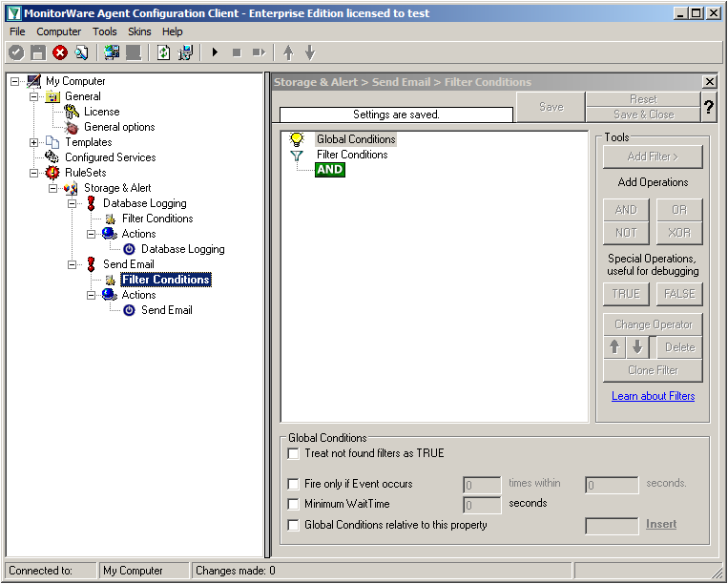
Task: Expand the Templates tree node
Action: point(34,142)
